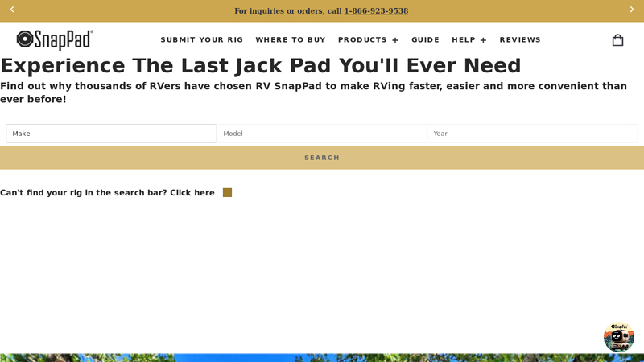Open the Submit Your Rig page
644x362 pixels.
[x=202, y=39]
